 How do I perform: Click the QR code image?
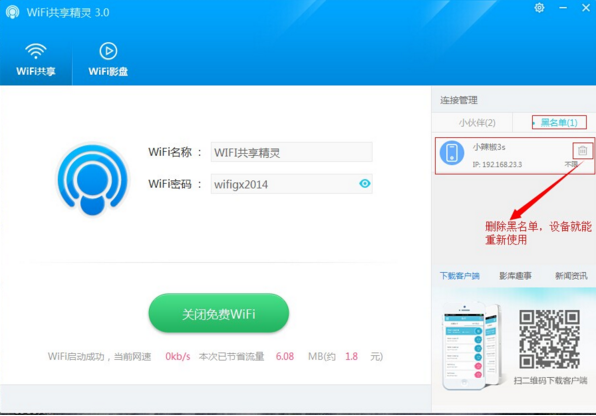click(549, 339)
